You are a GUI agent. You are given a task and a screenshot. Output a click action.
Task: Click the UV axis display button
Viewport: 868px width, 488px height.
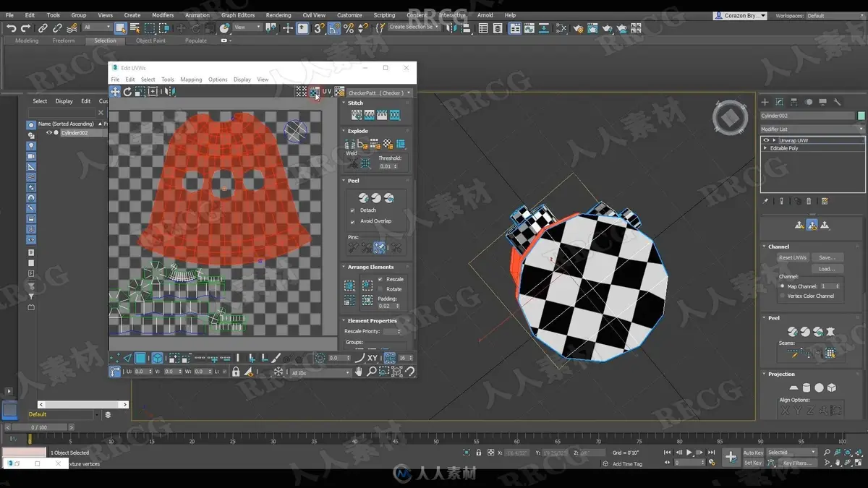coord(327,92)
